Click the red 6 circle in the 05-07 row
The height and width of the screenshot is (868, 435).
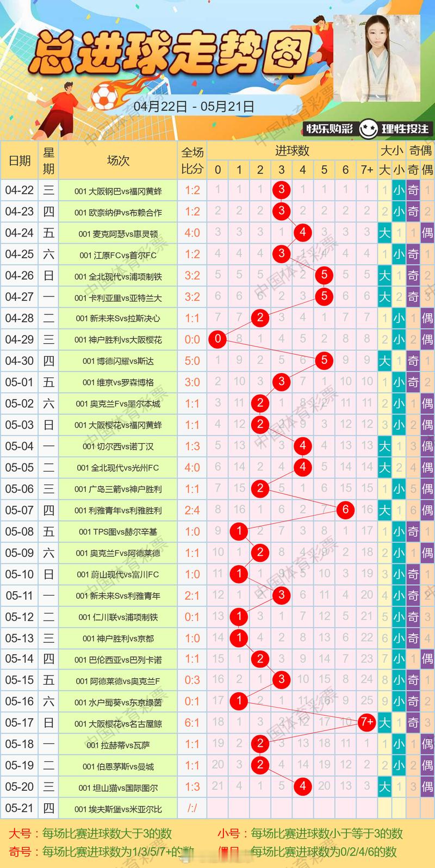(x=345, y=510)
